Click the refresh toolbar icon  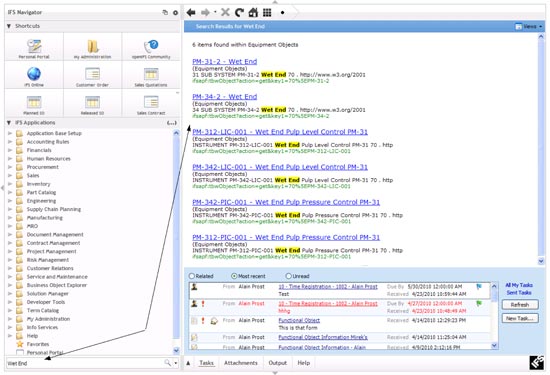(239, 13)
